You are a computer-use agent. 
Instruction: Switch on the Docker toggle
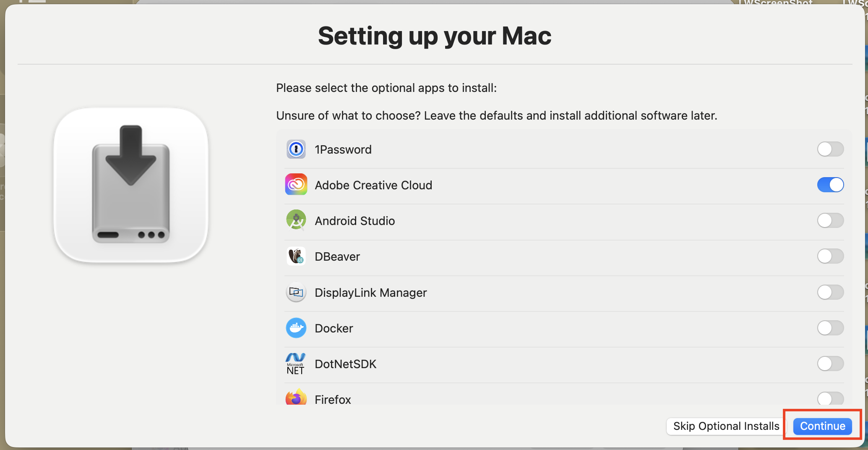coord(830,328)
